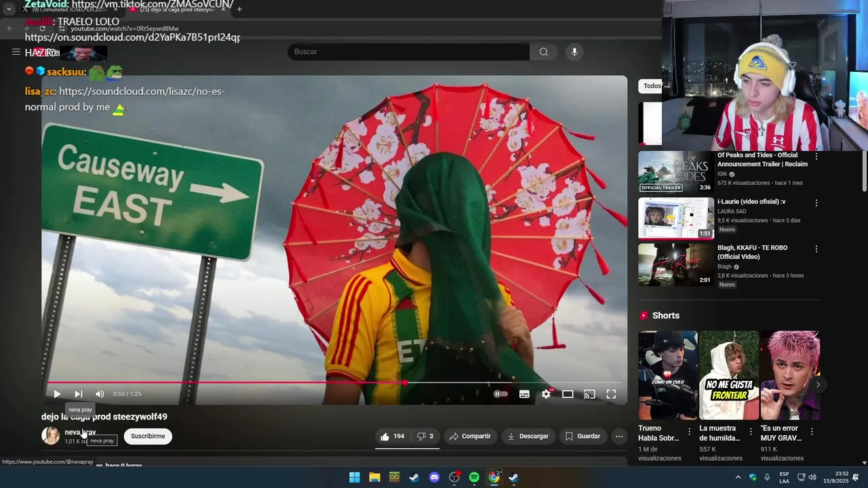Save video with Guardar button
The width and height of the screenshot is (868, 488).
[583, 436]
